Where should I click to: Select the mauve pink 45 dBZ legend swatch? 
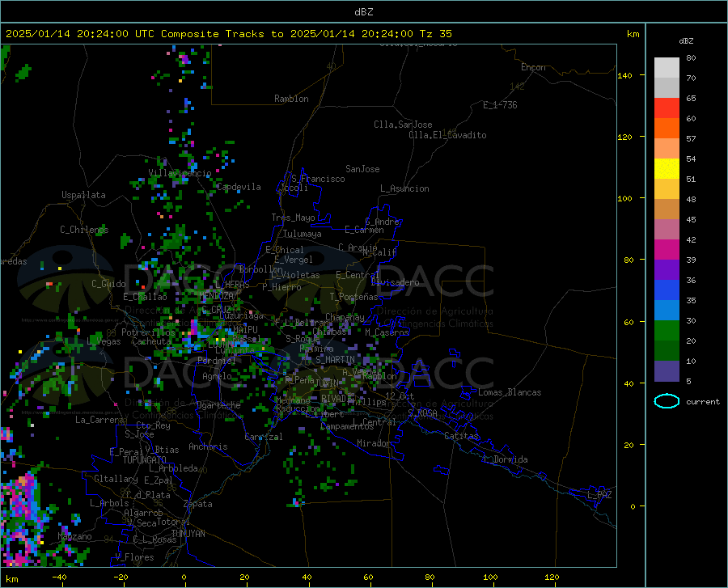tap(667, 229)
